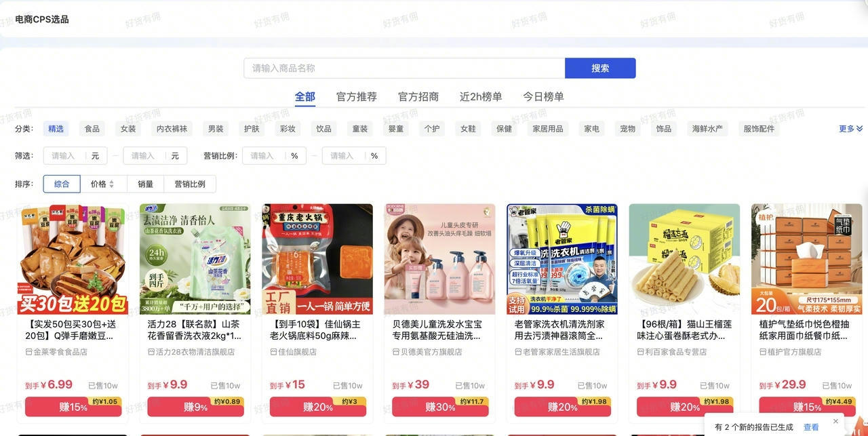Open the 今日榜单 tab
Viewport: 868px width, 436px height.
point(543,97)
